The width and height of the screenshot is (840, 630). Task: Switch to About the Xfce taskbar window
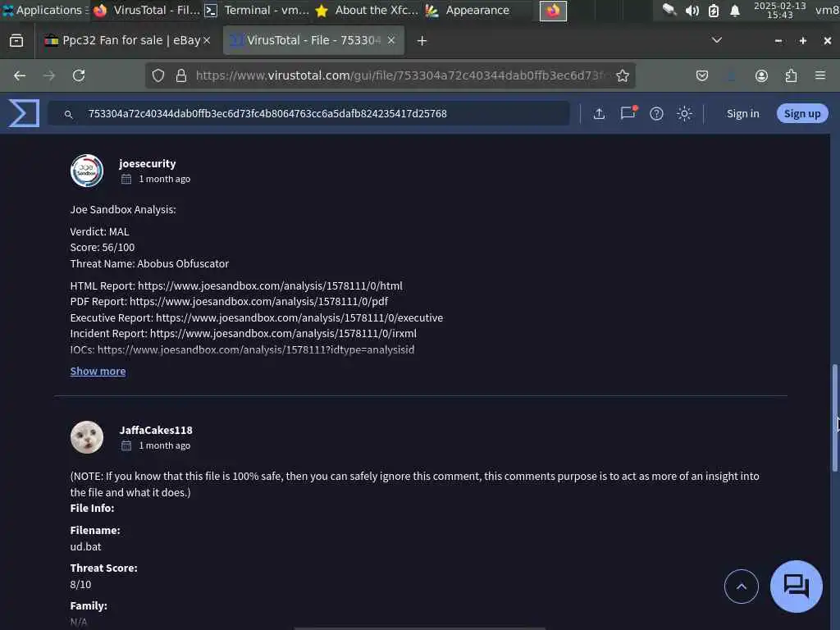367,10
